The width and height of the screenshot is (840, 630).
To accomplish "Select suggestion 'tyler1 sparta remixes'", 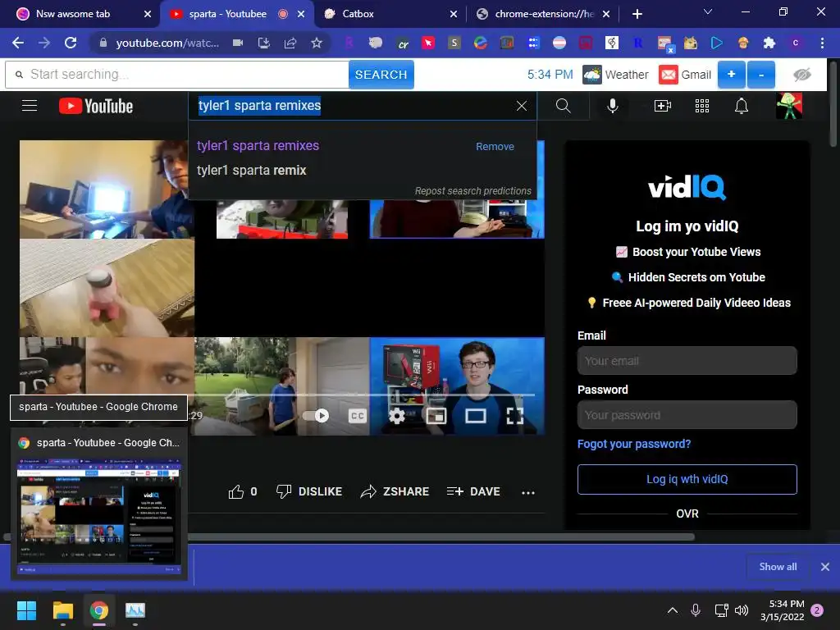I will click(x=258, y=146).
